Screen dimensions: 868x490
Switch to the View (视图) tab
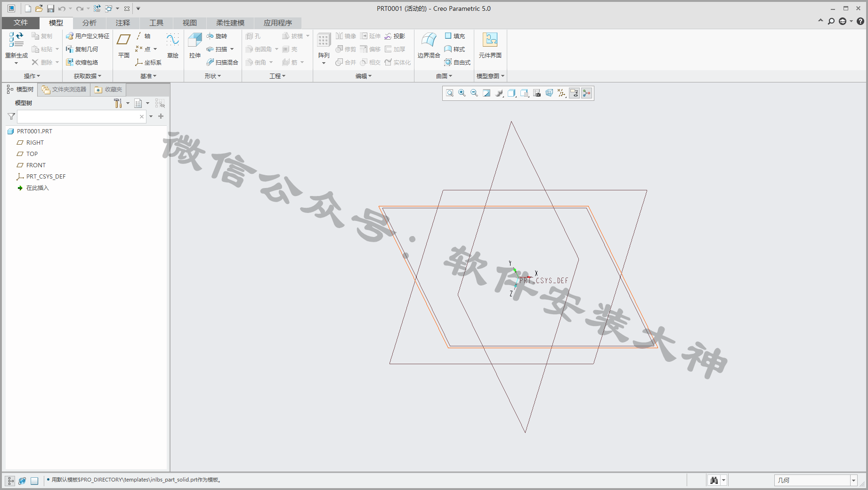coord(190,23)
